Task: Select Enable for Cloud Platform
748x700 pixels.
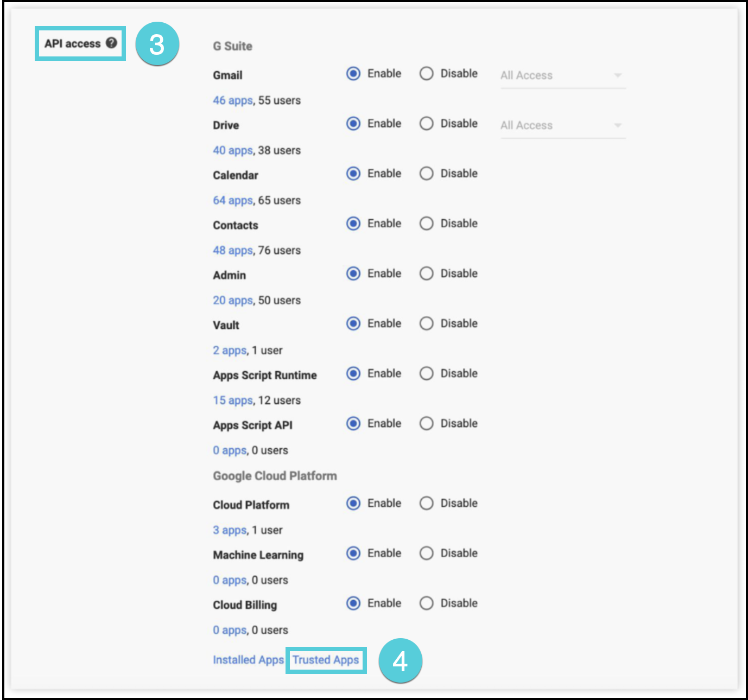Action: point(353,504)
